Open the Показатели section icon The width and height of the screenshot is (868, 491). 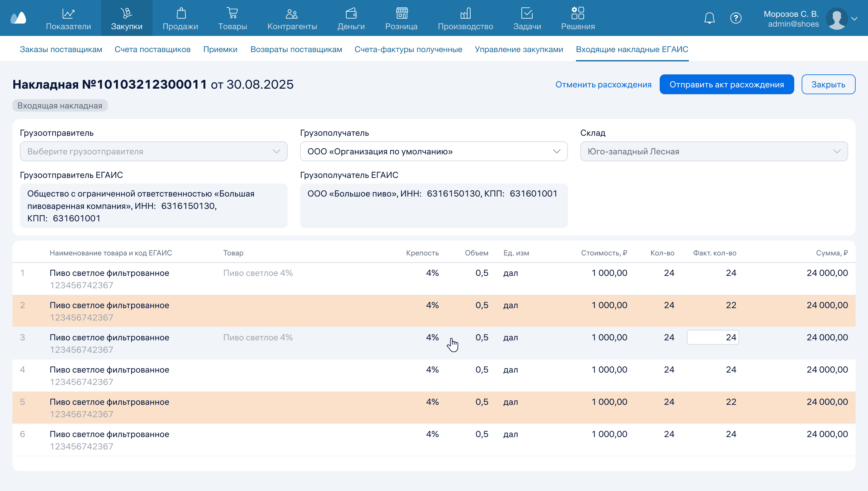click(69, 14)
